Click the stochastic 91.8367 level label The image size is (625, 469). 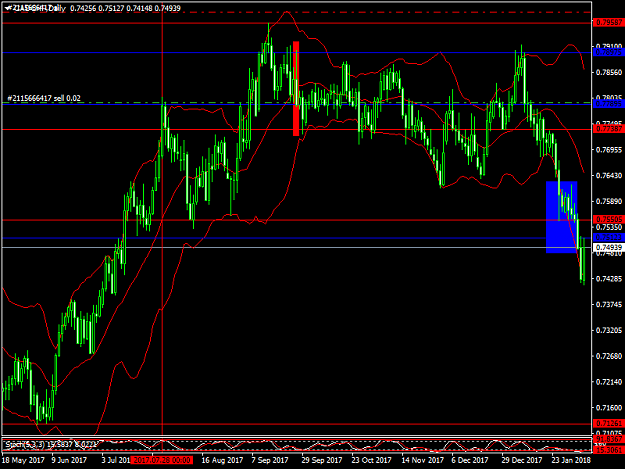(x=608, y=439)
